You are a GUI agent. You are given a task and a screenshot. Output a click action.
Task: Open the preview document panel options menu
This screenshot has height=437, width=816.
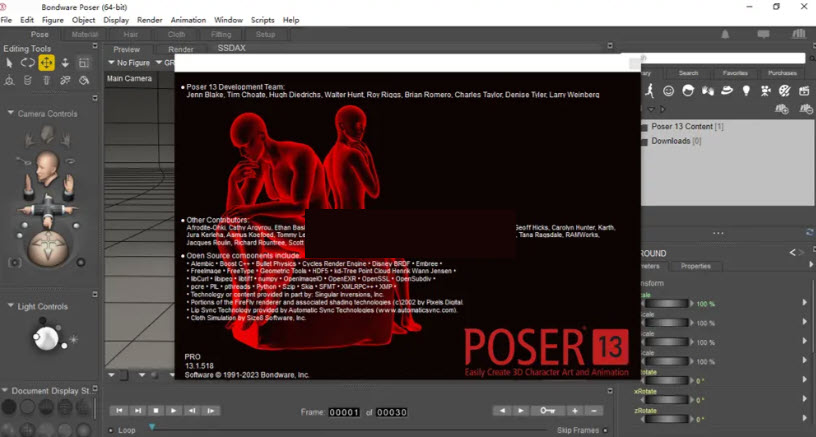(x=610, y=46)
